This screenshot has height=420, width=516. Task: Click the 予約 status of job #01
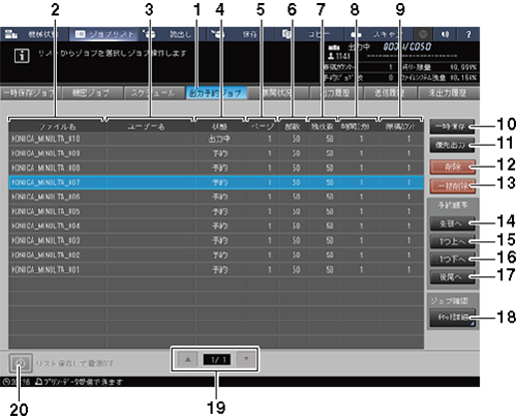(220, 269)
